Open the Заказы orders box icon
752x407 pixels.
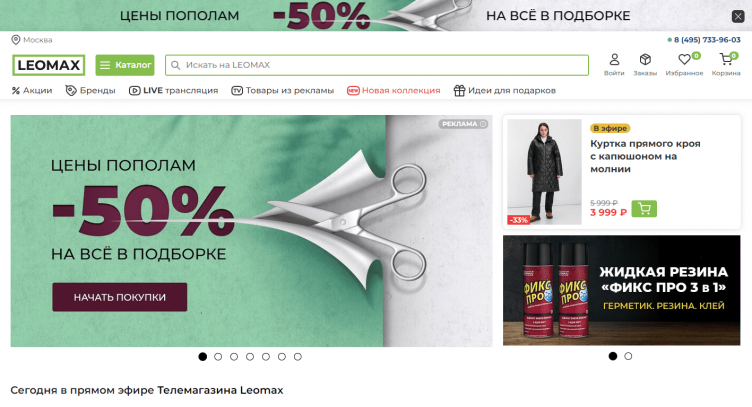(x=645, y=60)
